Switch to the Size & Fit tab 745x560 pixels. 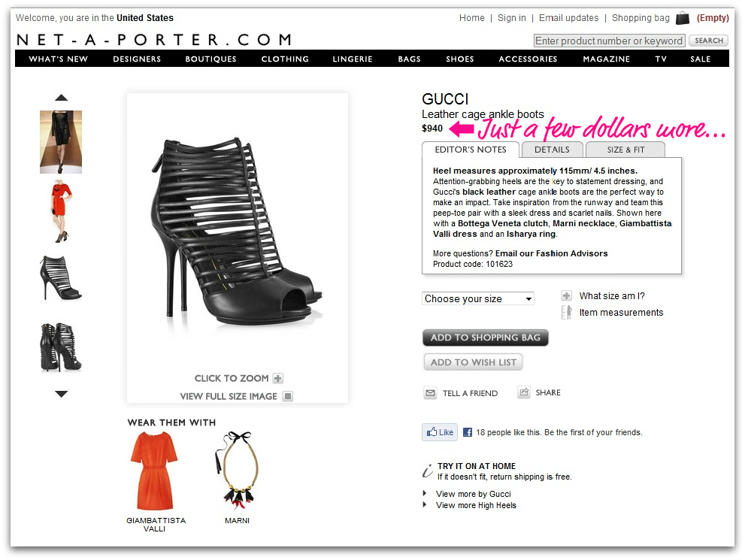[x=625, y=150]
